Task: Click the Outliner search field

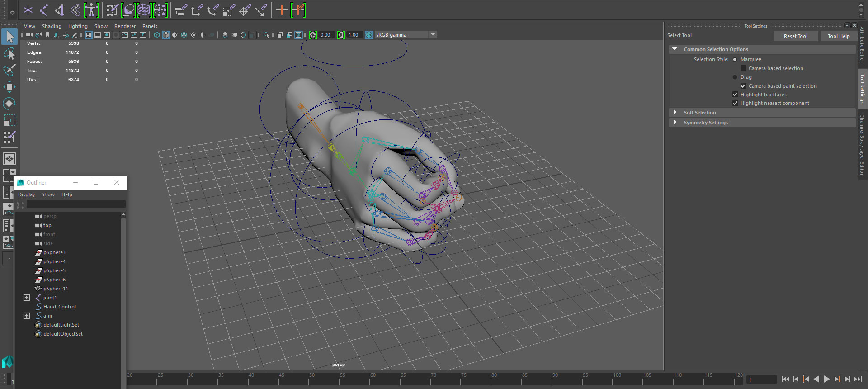Action: (75, 205)
